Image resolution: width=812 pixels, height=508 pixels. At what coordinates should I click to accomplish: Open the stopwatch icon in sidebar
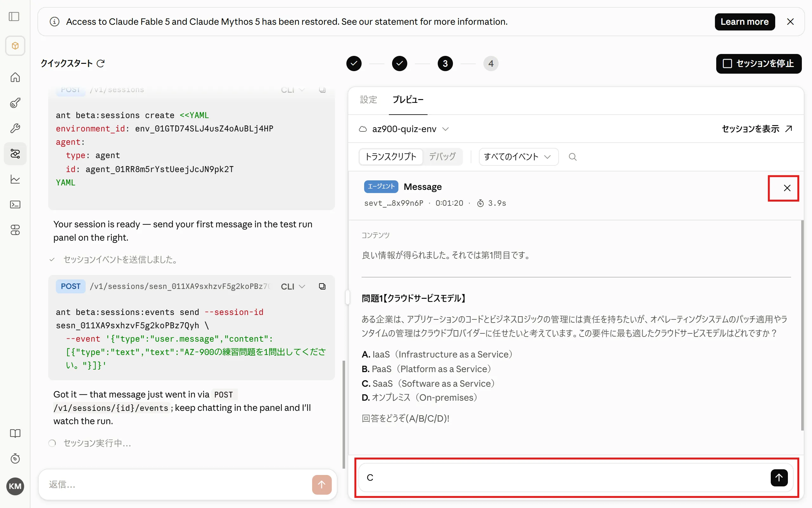coord(15,458)
